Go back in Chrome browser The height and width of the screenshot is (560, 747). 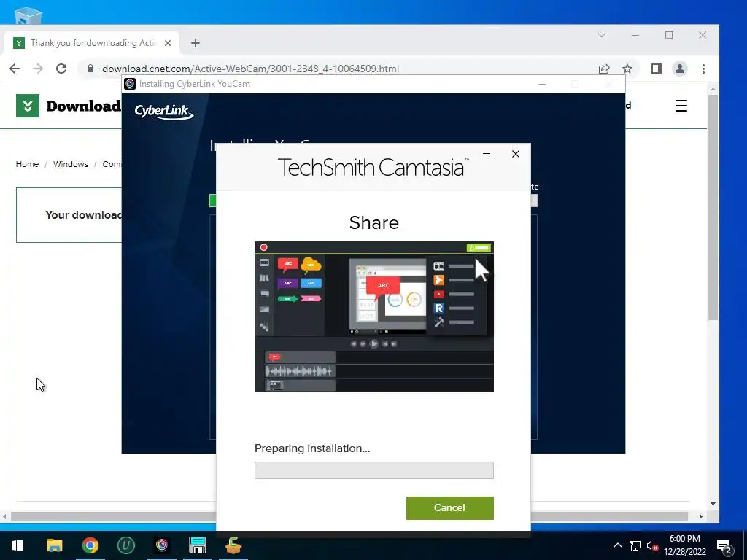coord(15,69)
